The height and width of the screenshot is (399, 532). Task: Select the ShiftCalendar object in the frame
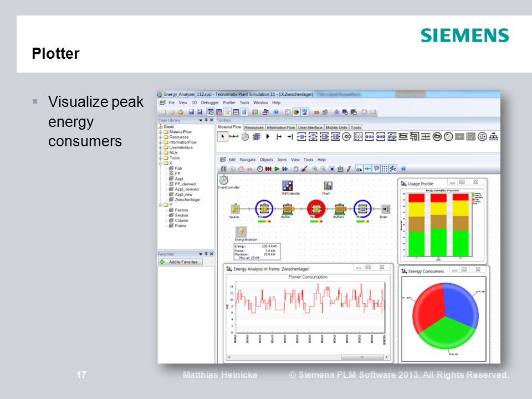[x=288, y=186]
